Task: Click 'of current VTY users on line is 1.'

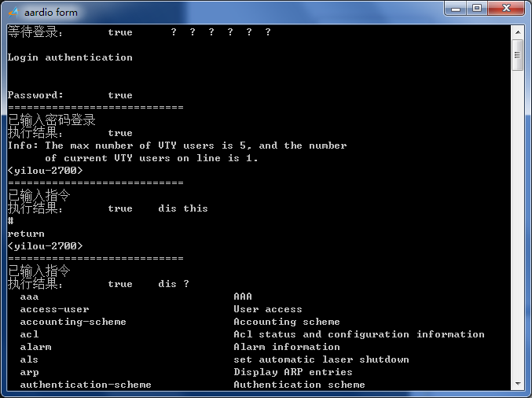Action: [152, 158]
